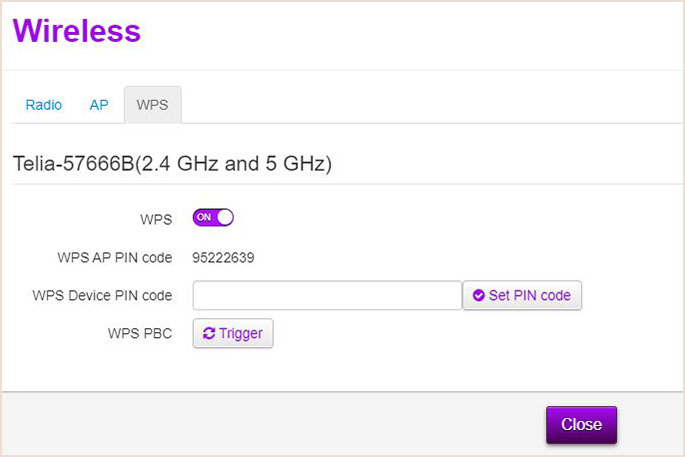Click the checkmark icon on Set PIN code
The height and width of the screenshot is (457, 685).
478,295
